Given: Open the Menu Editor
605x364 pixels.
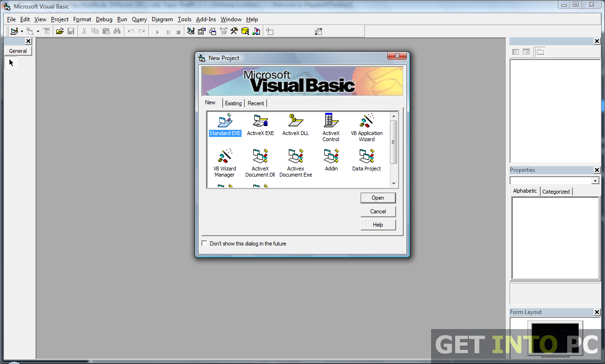Looking at the screenshot, I should (x=46, y=31).
